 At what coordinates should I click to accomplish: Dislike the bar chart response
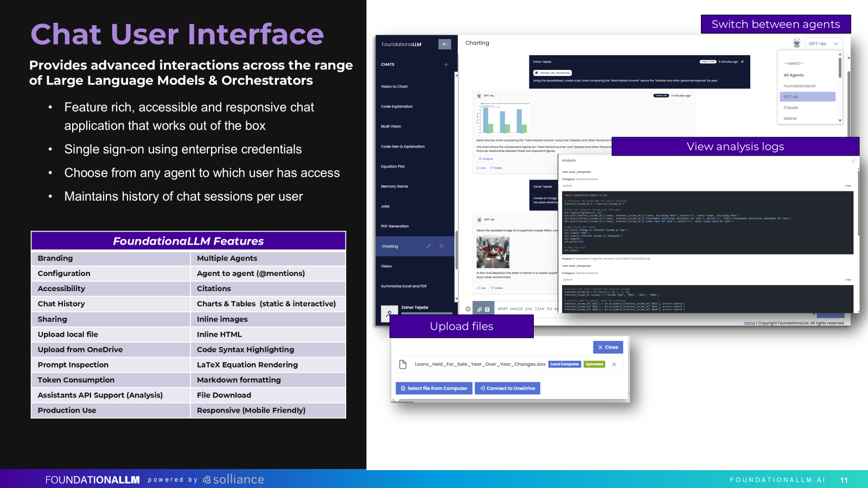[496, 168]
